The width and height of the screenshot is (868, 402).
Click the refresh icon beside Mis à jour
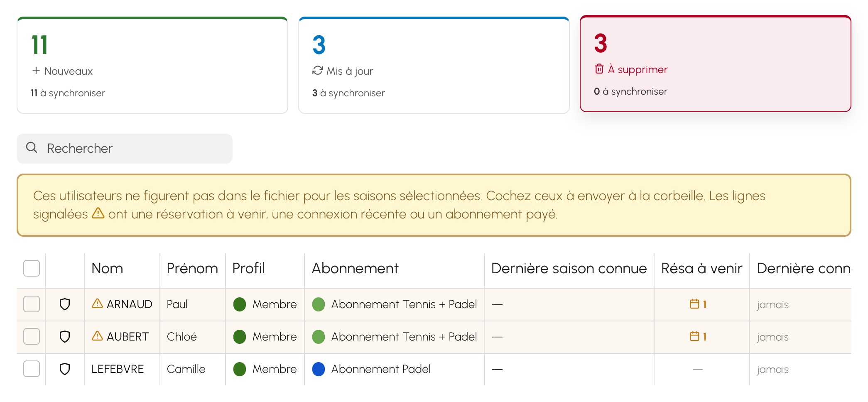pyautogui.click(x=318, y=71)
